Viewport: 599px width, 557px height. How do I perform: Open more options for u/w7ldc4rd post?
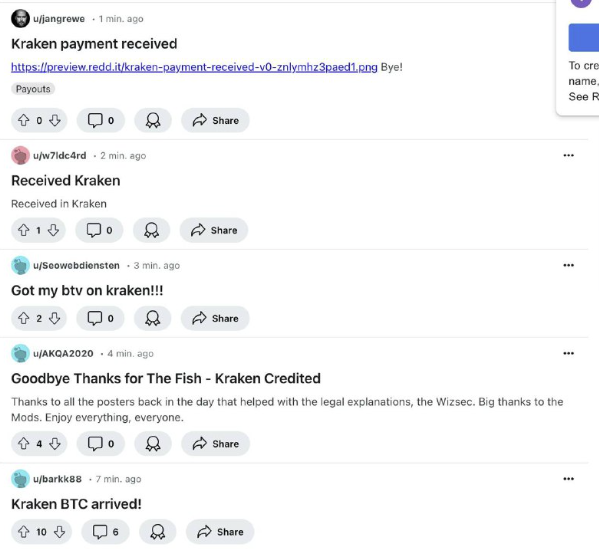coord(568,155)
